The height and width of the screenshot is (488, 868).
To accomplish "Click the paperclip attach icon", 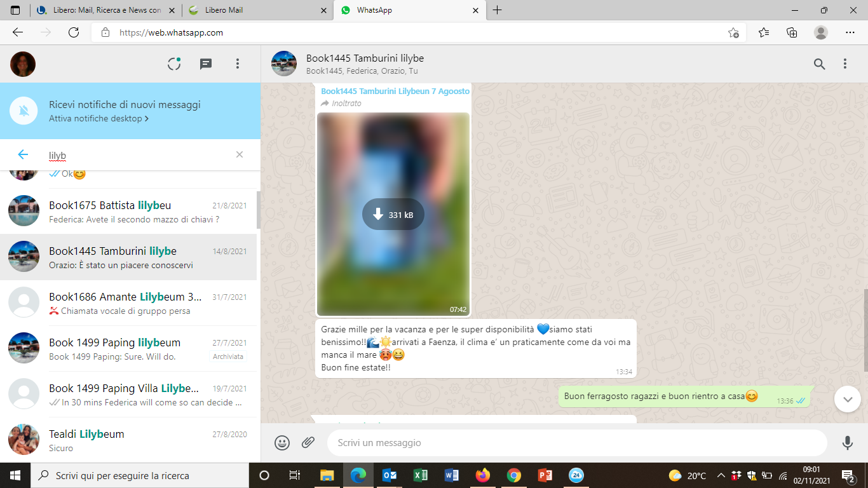I will click(x=308, y=443).
